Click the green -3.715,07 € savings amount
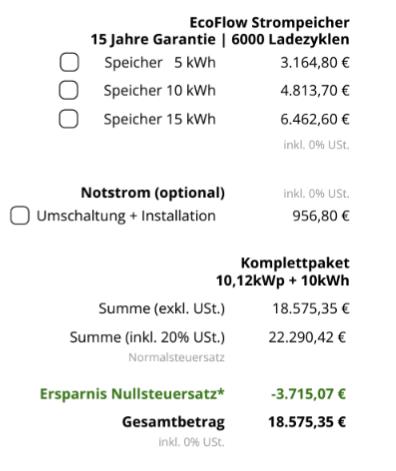Viewport: 396px width, 471px height. pyautogui.click(x=308, y=394)
